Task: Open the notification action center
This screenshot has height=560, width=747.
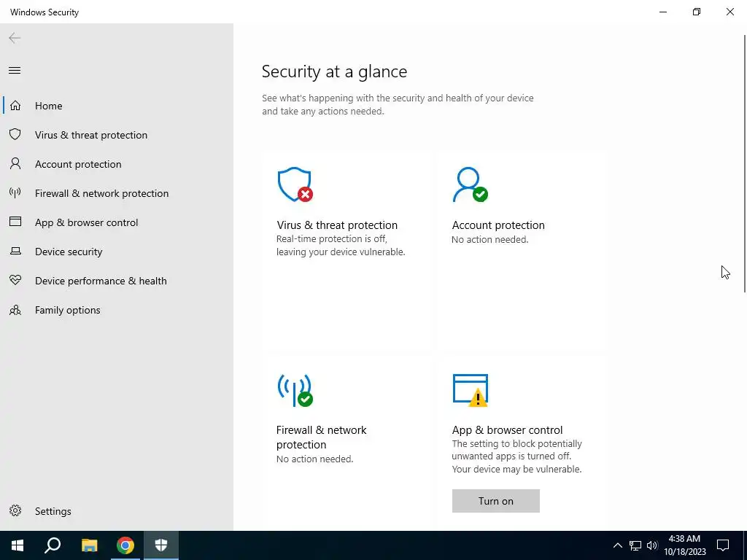Action: 723,545
